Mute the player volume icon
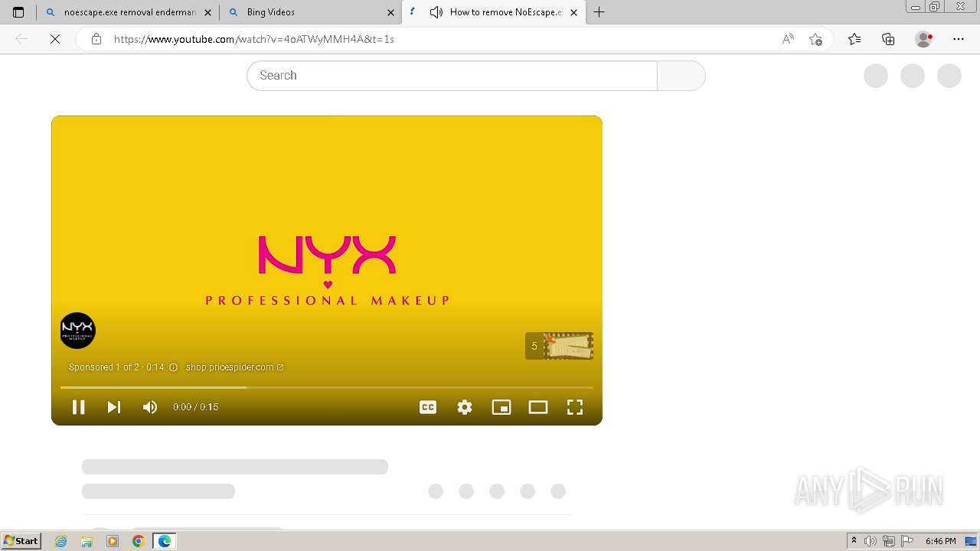The height and width of the screenshot is (551, 980). pyautogui.click(x=150, y=407)
